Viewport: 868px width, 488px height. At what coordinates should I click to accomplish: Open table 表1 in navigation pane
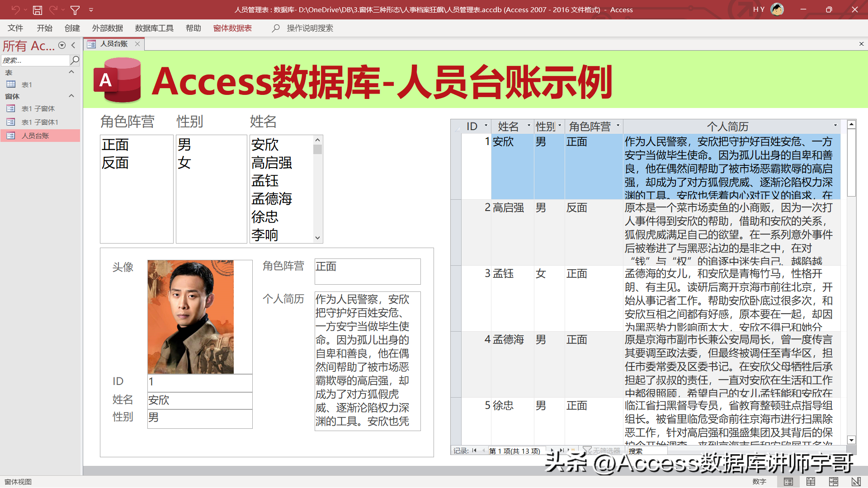tap(41, 84)
